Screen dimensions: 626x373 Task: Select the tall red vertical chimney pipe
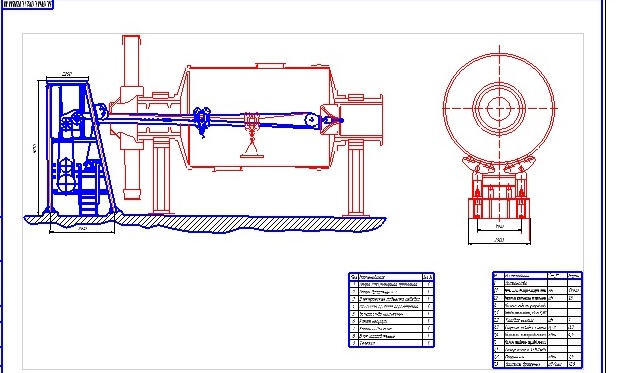131,117
